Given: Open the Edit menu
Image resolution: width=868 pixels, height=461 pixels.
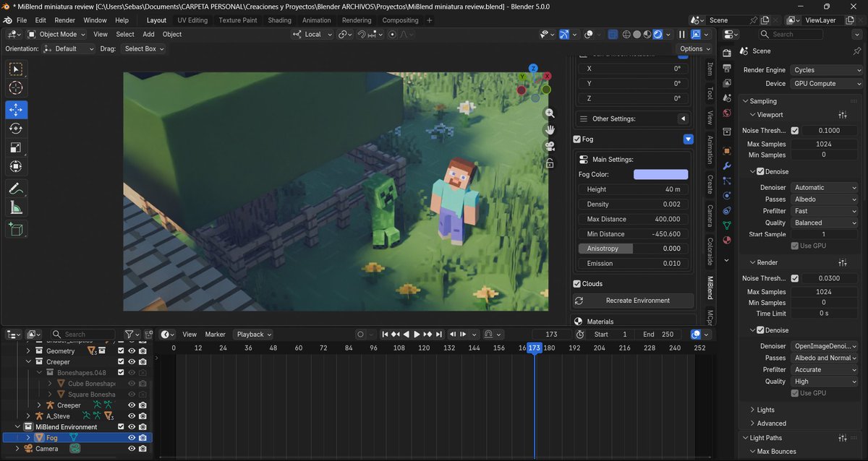Looking at the screenshot, I should click(x=41, y=20).
